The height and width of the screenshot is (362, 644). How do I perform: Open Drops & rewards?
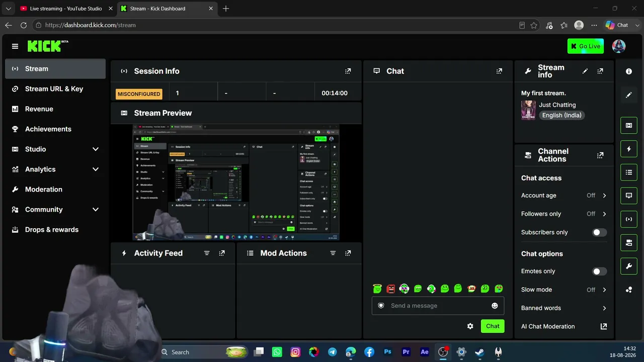click(55, 230)
